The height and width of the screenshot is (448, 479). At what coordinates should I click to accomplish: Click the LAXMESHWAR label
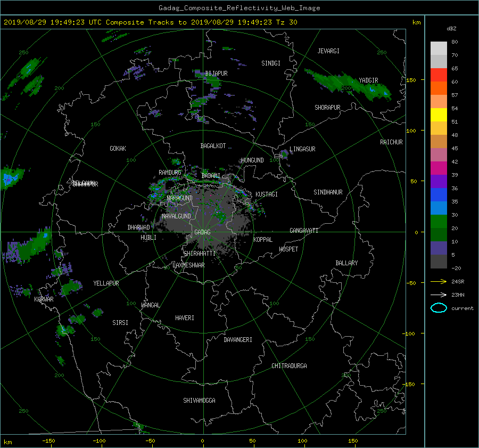click(188, 265)
